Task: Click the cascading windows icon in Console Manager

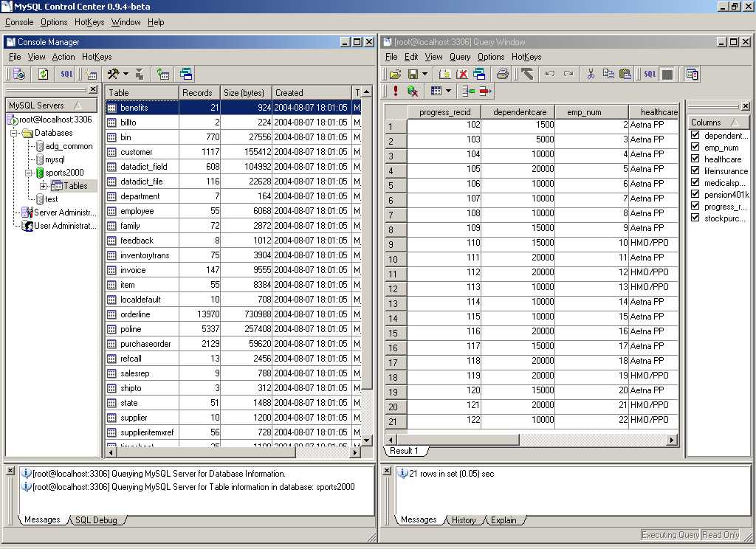Action: [x=186, y=75]
